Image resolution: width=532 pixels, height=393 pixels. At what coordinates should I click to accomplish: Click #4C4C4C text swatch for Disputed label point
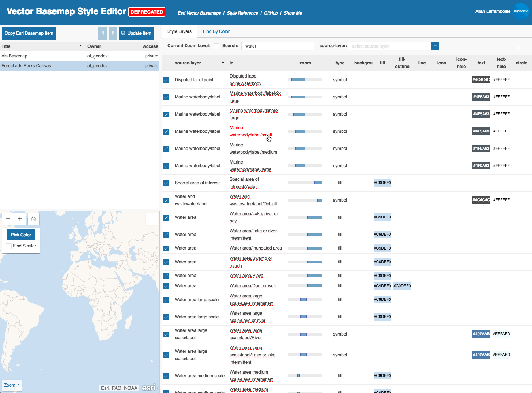(x=481, y=79)
